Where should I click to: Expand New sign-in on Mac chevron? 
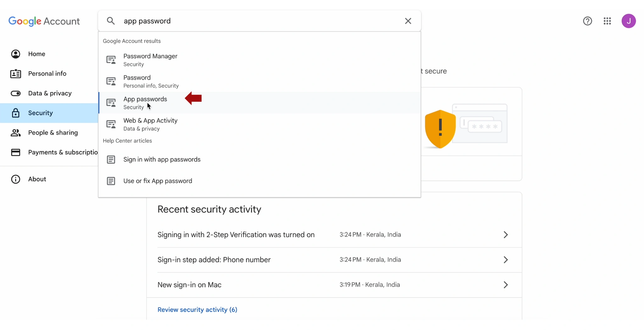coord(505,285)
